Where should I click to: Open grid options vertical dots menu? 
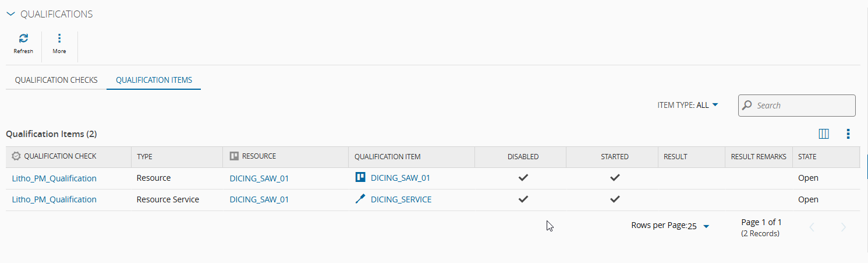tap(848, 134)
